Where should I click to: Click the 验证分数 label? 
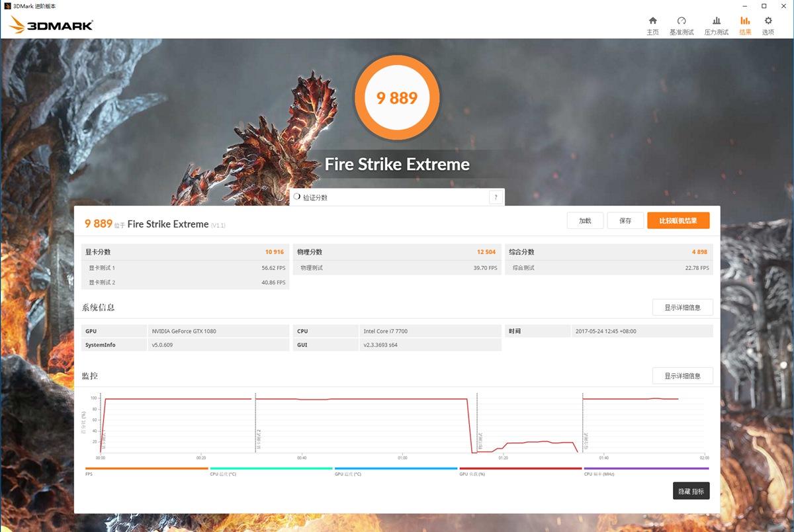pyautogui.click(x=315, y=198)
